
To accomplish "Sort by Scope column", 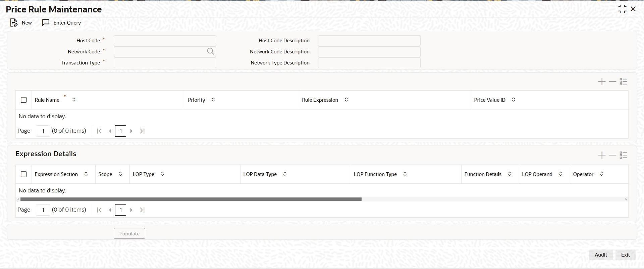I will click(120, 174).
